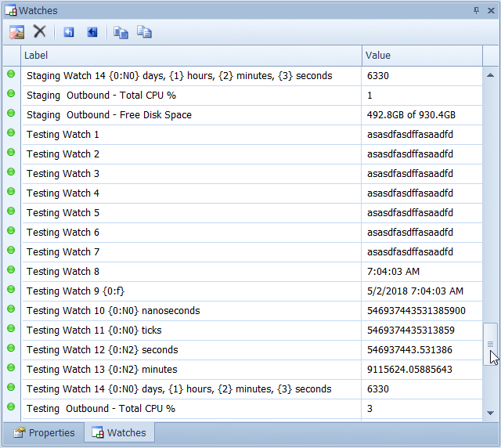This screenshot has height=448, width=501.
Task: Click the value of Testing Watch 9
Action: coord(415,291)
